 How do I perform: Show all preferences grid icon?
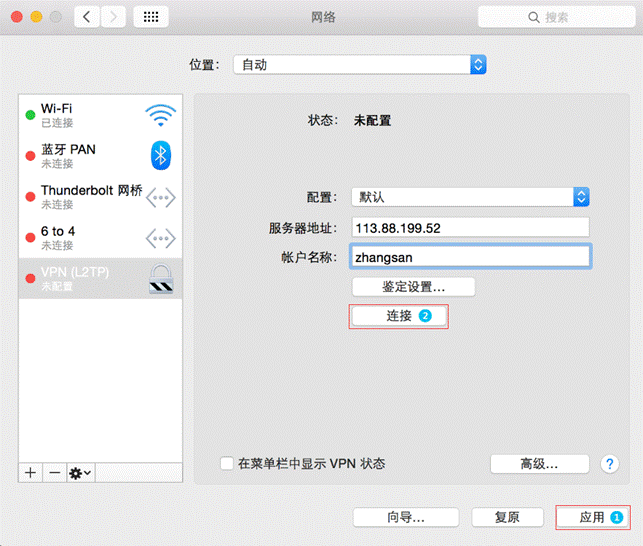[151, 17]
